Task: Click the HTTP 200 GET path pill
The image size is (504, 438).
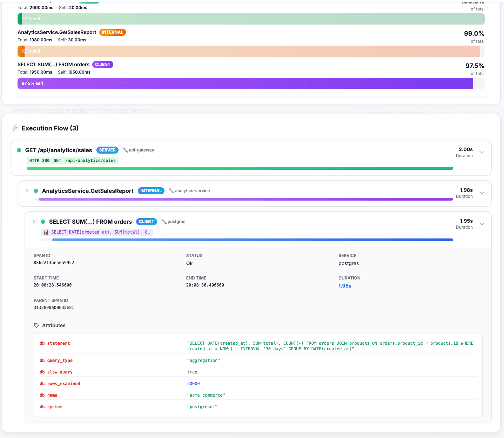Action: (72, 160)
